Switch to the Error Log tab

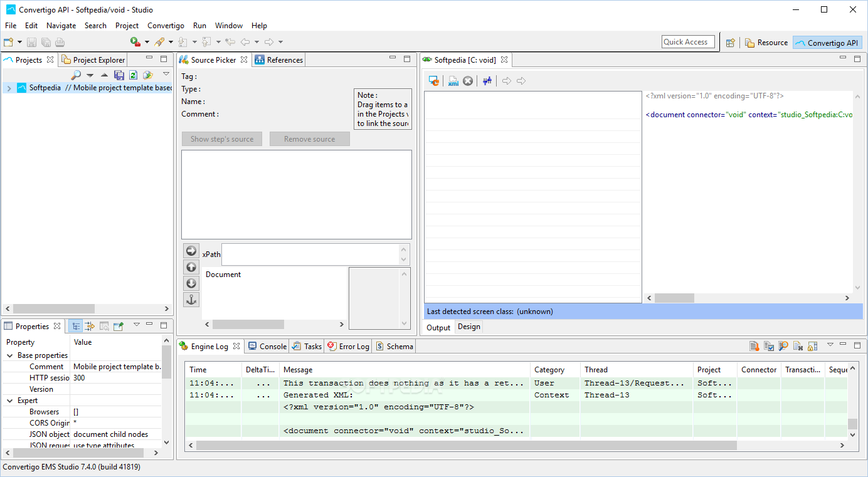[348, 346]
